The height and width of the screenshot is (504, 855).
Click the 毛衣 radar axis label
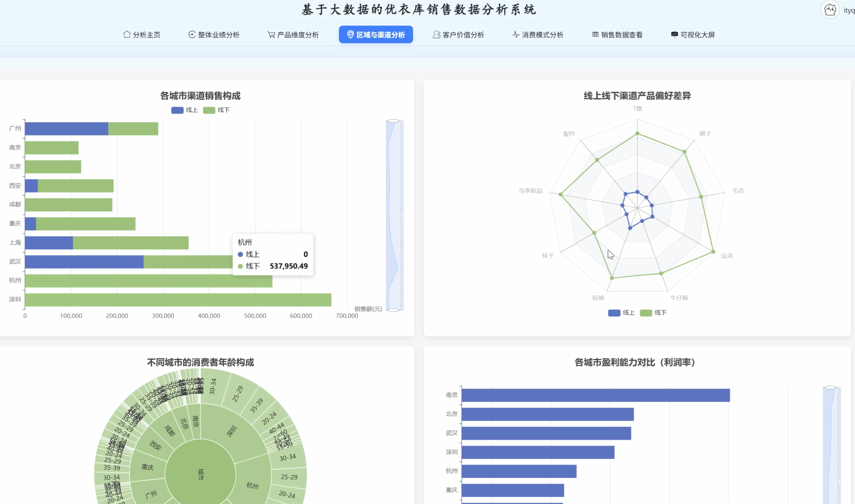click(738, 191)
